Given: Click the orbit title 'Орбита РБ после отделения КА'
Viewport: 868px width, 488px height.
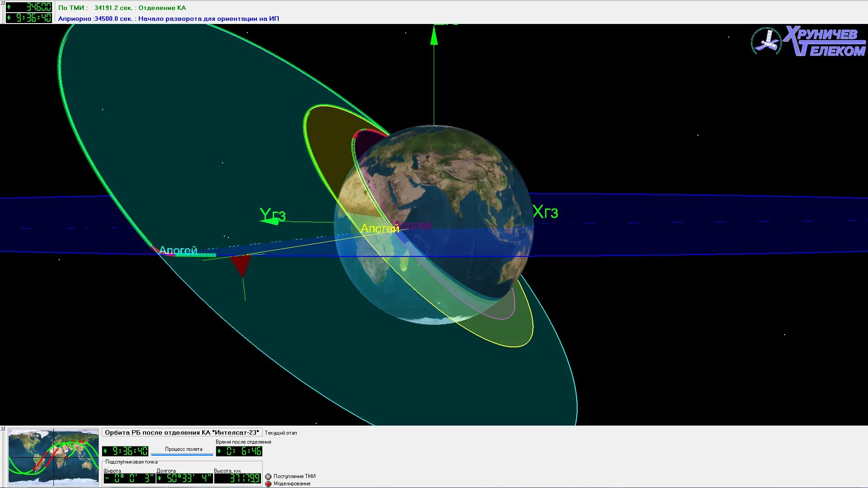Looking at the screenshot, I should click(x=182, y=433).
